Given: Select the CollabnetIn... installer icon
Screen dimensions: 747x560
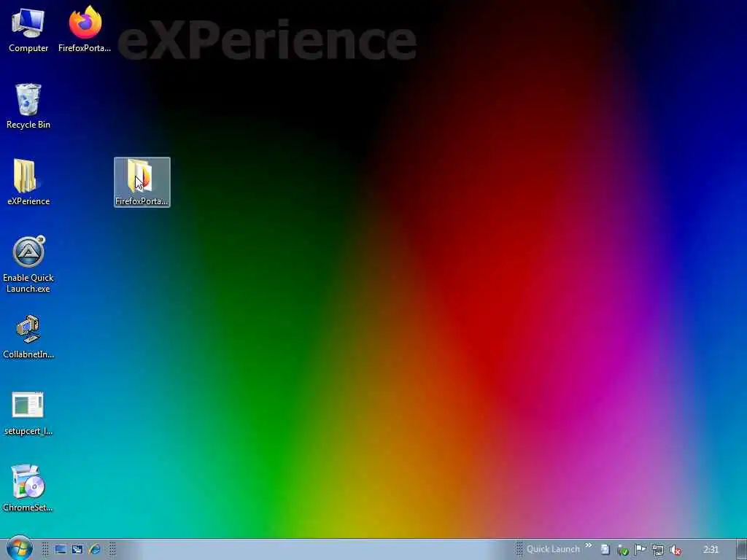Looking at the screenshot, I should [28, 336].
